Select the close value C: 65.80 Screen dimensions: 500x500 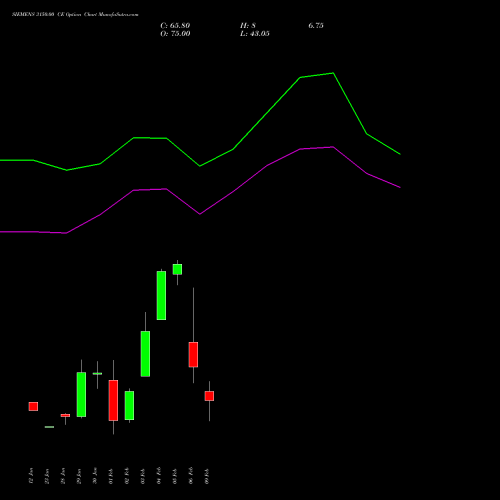pos(175,26)
